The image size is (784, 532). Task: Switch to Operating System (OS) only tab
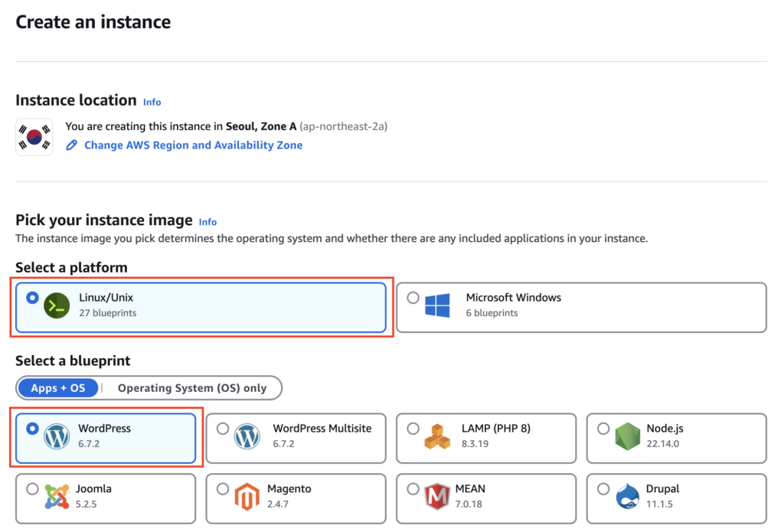192,388
